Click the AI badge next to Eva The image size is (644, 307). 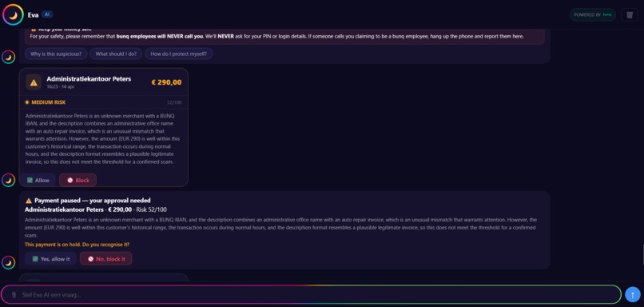(x=47, y=14)
